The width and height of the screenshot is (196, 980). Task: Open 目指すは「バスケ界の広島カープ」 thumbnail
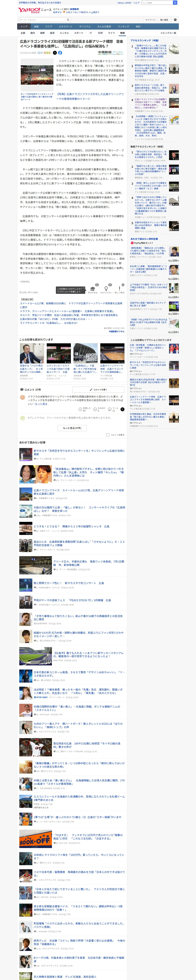[x=32, y=353]
